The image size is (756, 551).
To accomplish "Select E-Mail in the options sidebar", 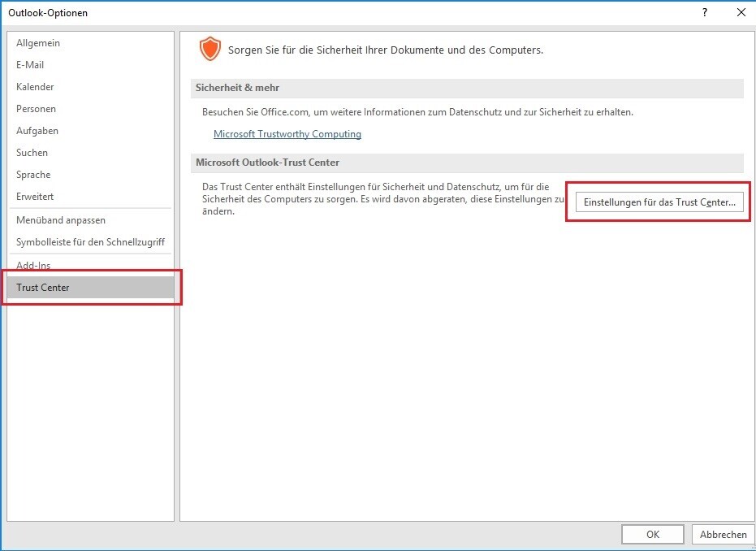I will click(90, 65).
